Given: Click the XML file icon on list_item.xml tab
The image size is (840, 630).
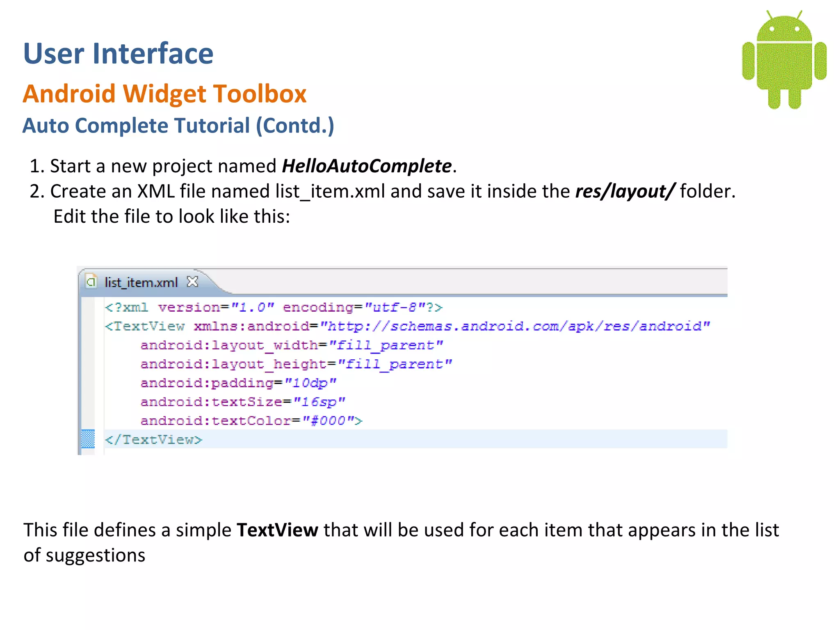Looking at the screenshot, I should point(91,282).
